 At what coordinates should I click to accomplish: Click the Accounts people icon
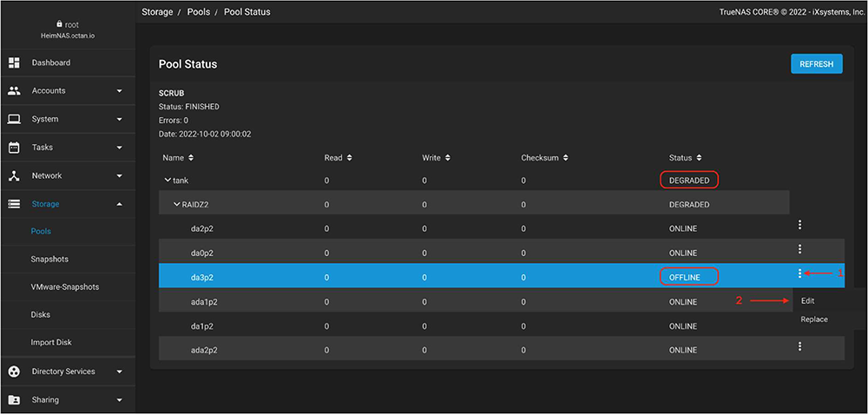[x=14, y=91]
